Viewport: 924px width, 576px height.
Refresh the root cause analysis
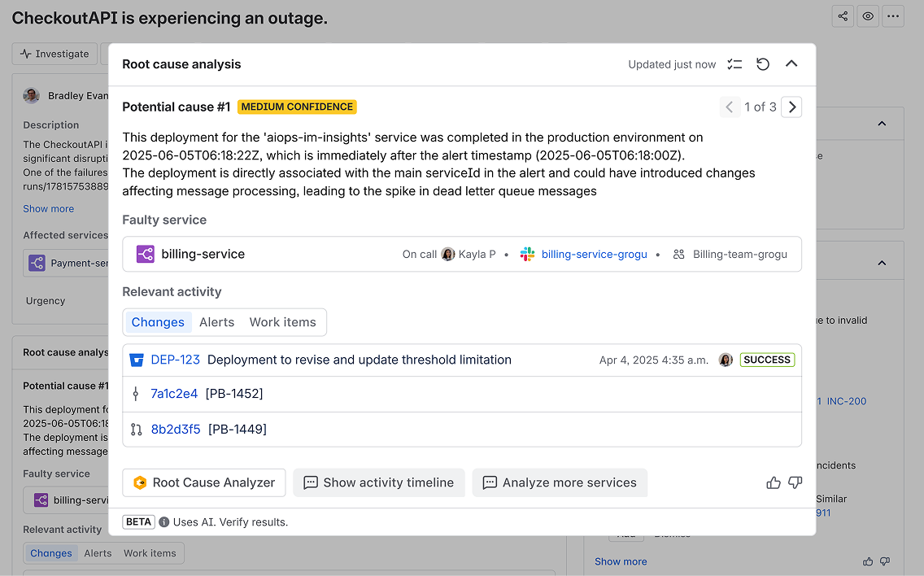pyautogui.click(x=763, y=64)
